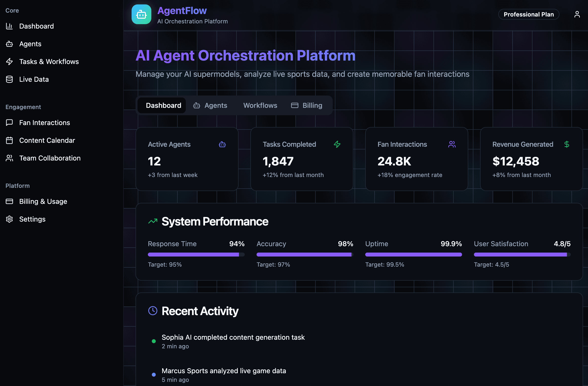The width and height of the screenshot is (588, 386).
Task: Click '+3 from last week' text
Action: coord(173,175)
